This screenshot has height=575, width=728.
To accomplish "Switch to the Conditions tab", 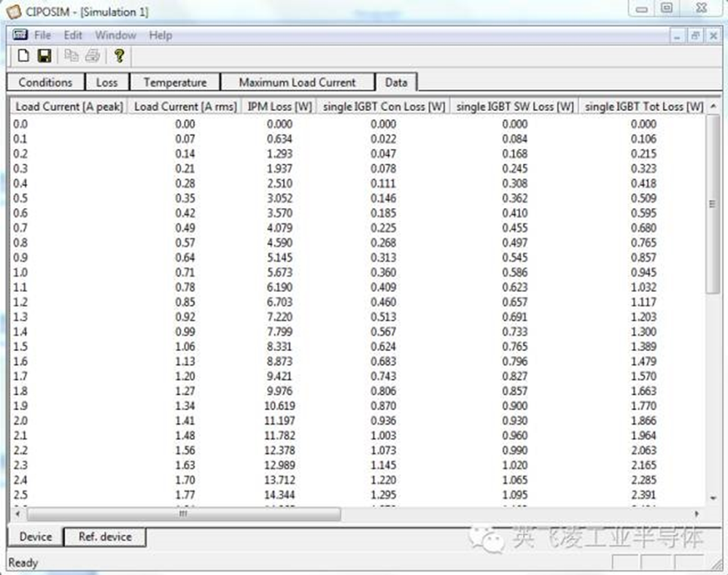I will coord(45,82).
